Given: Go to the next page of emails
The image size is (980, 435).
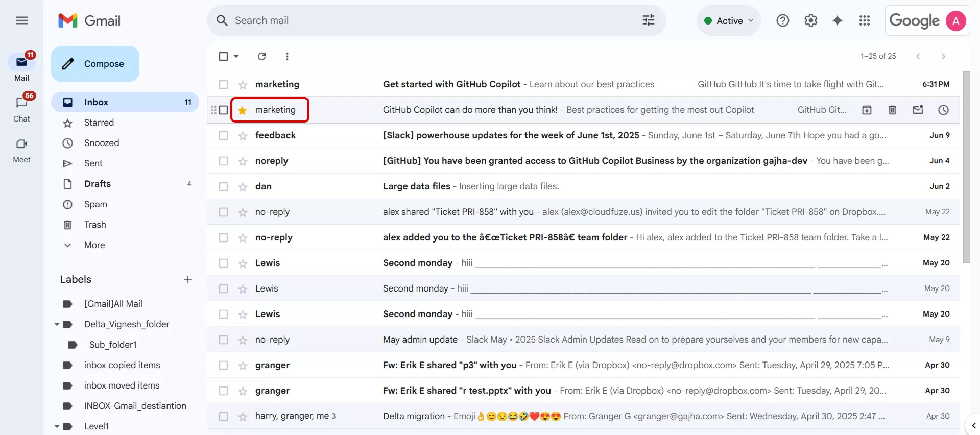Looking at the screenshot, I should (943, 56).
